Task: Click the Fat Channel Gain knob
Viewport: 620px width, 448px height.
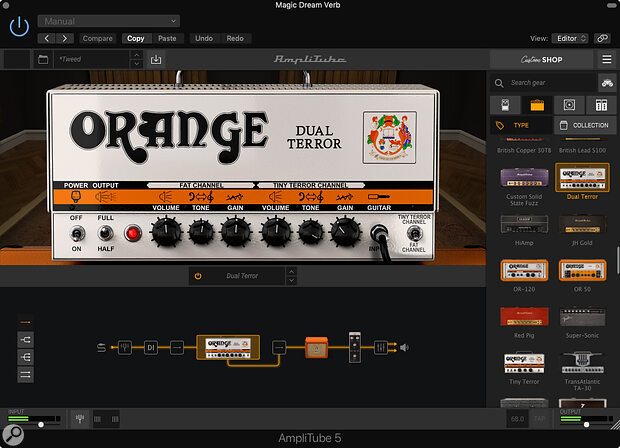Action: (x=236, y=232)
